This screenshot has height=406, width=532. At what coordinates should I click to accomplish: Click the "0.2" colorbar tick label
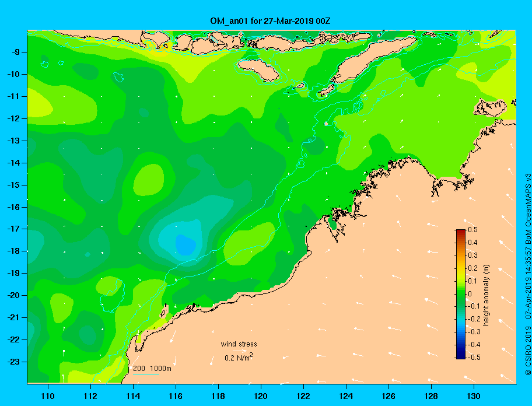point(473,268)
